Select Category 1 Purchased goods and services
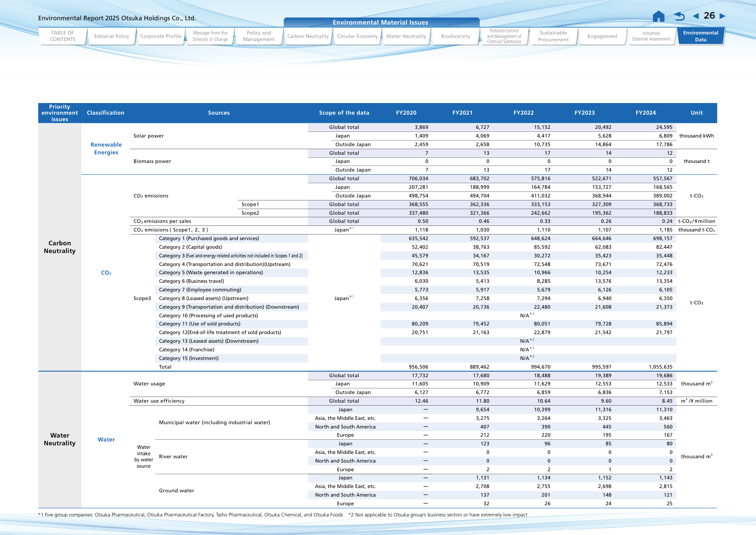The image size is (756, 535). point(209,238)
